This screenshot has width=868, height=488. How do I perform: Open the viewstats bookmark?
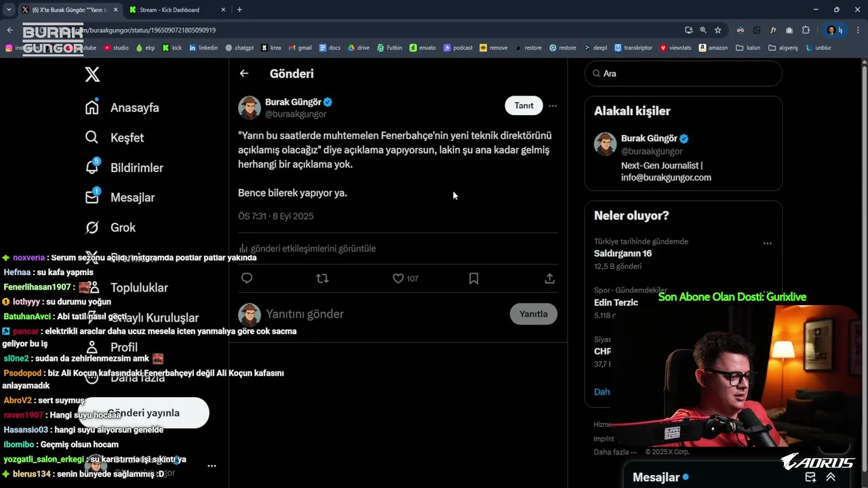[x=675, y=48]
